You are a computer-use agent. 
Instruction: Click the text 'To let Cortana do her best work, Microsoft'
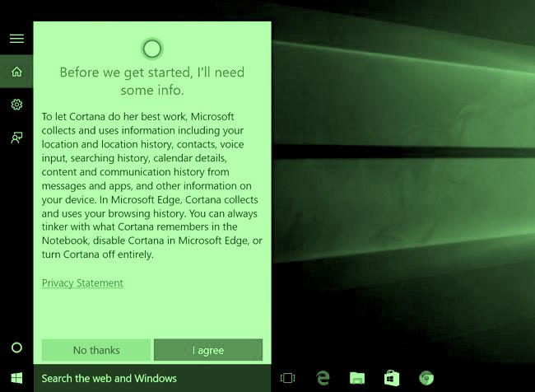click(x=137, y=117)
